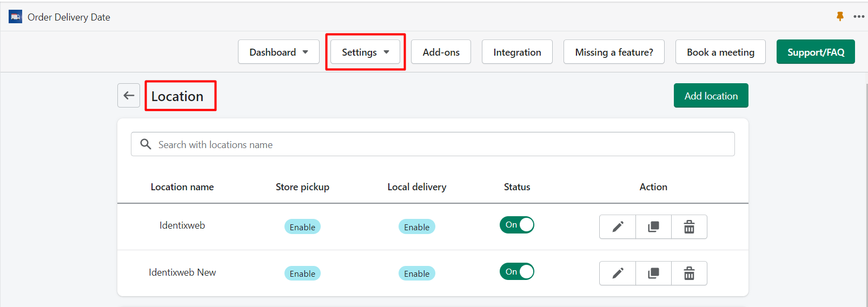868x307 pixels.
Task: Open the three-dot more options menu
Action: (x=859, y=16)
